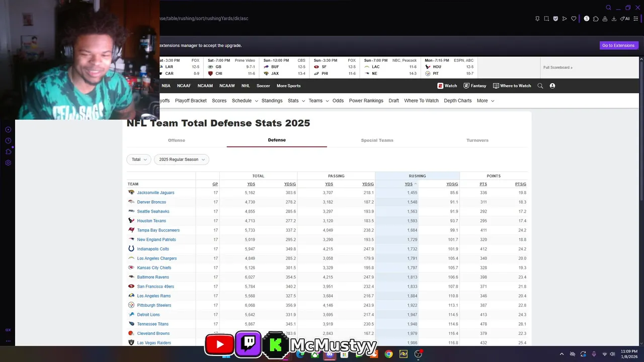Click the Watch button in ESPN header
The width and height of the screenshot is (644, 362).
[x=447, y=86]
